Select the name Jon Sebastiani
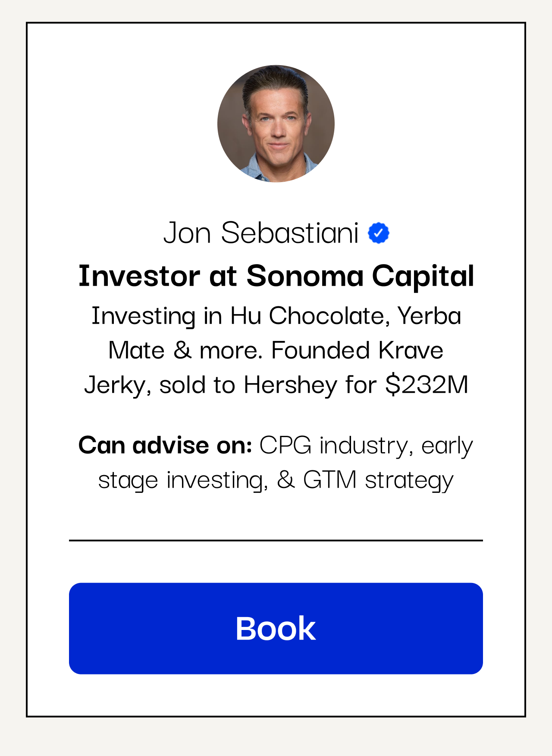The image size is (552, 756). 261,233
